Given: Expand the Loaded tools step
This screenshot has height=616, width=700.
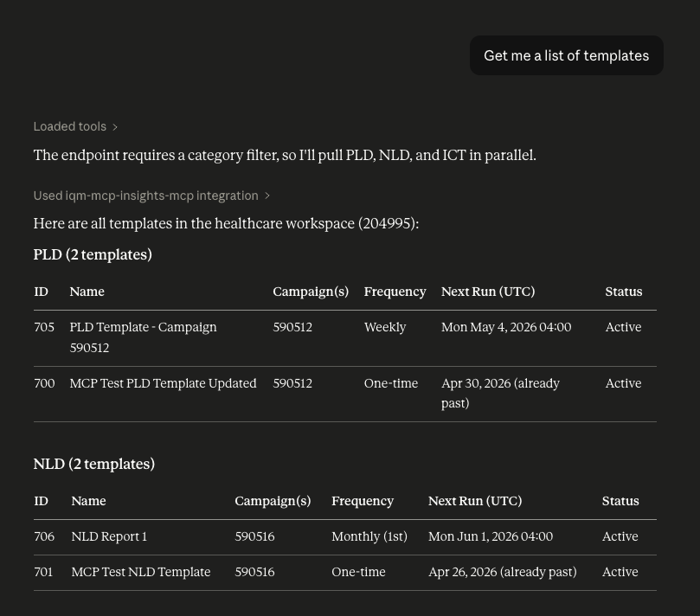Looking at the screenshot, I should click(x=75, y=127).
